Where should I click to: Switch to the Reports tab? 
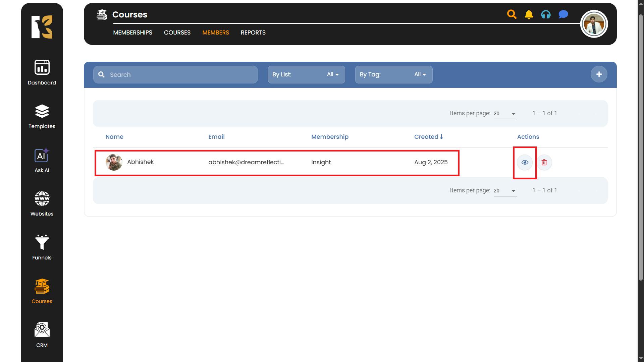click(253, 33)
